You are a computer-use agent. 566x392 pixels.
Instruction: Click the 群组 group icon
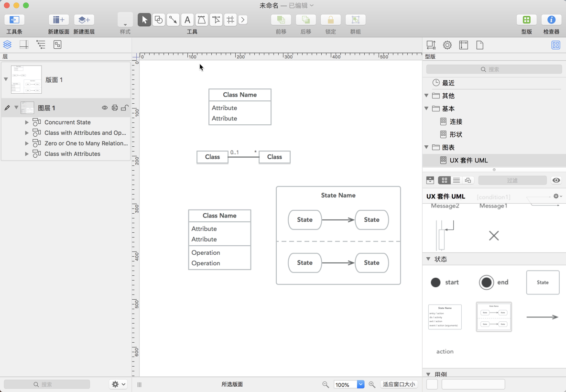pos(355,20)
